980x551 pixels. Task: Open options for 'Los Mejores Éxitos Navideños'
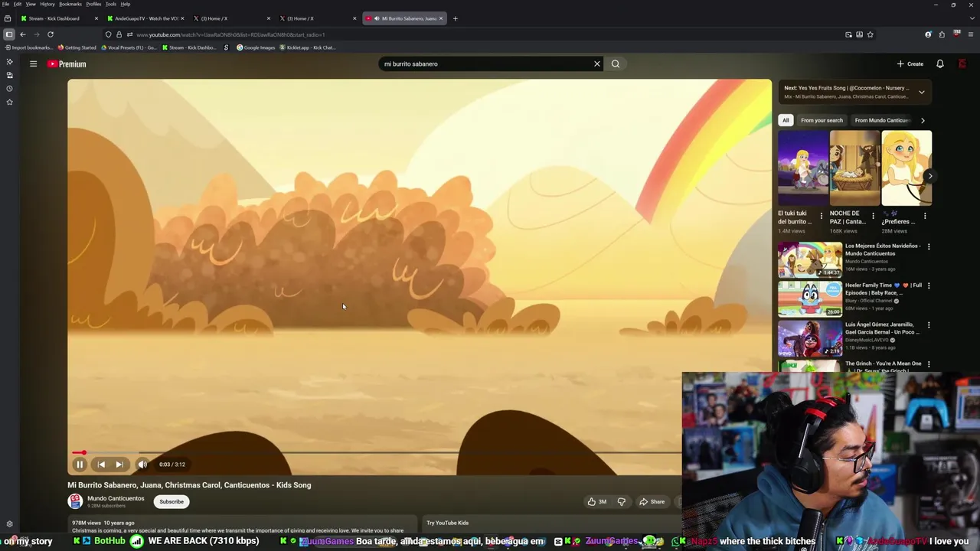pos(929,246)
